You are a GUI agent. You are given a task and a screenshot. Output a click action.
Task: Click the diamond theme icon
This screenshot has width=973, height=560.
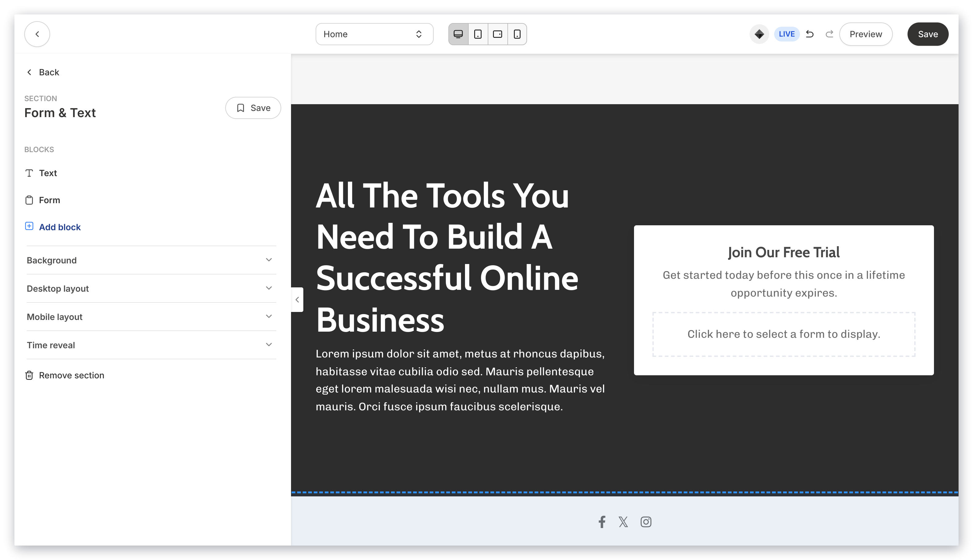pyautogui.click(x=759, y=34)
